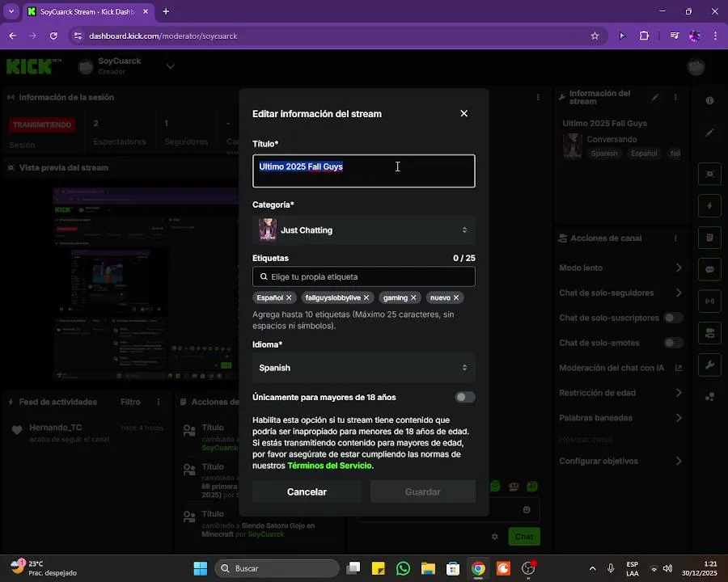Click the taskbar Buscar search box
The image size is (728, 582).
pos(277,568)
